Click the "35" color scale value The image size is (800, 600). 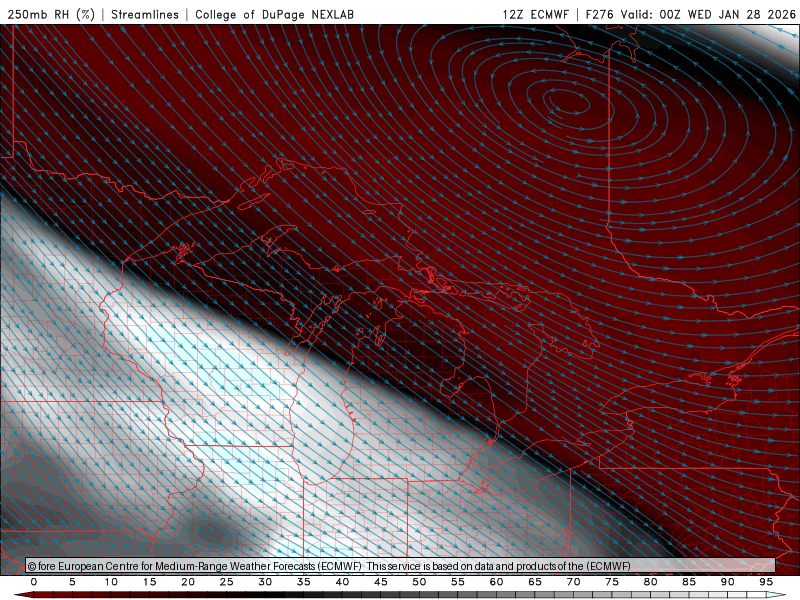coord(304,582)
